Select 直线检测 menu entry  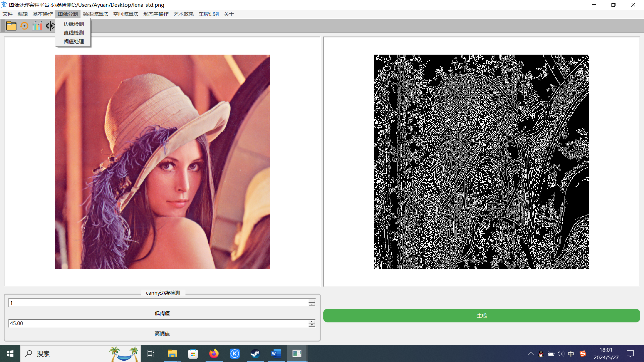[73, 33]
